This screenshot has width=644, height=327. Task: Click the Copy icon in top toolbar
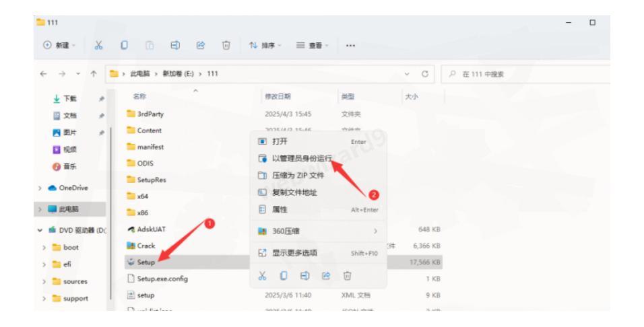pyautogui.click(x=124, y=45)
